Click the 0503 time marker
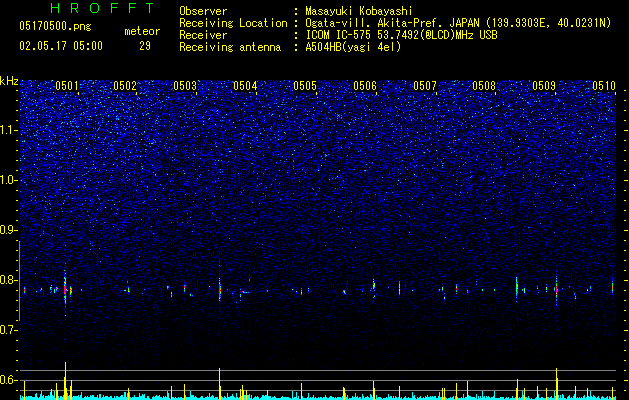The height and width of the screenshot is (400, 629). click(x=185, y=86)
